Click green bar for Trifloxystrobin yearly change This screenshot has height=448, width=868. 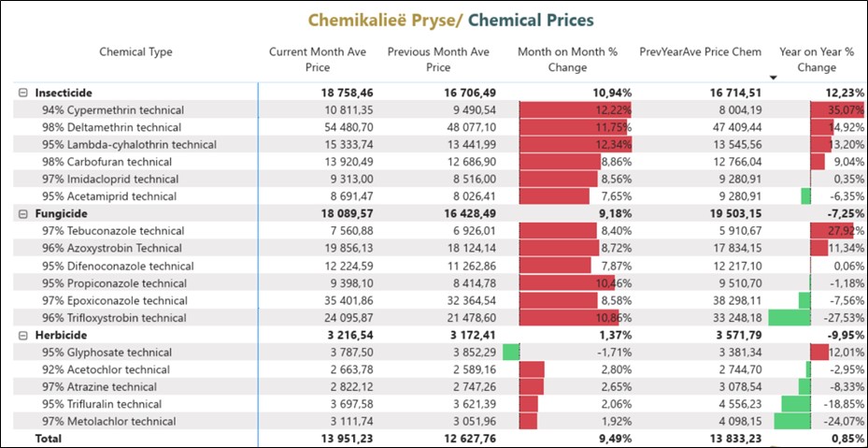(789, 318)
